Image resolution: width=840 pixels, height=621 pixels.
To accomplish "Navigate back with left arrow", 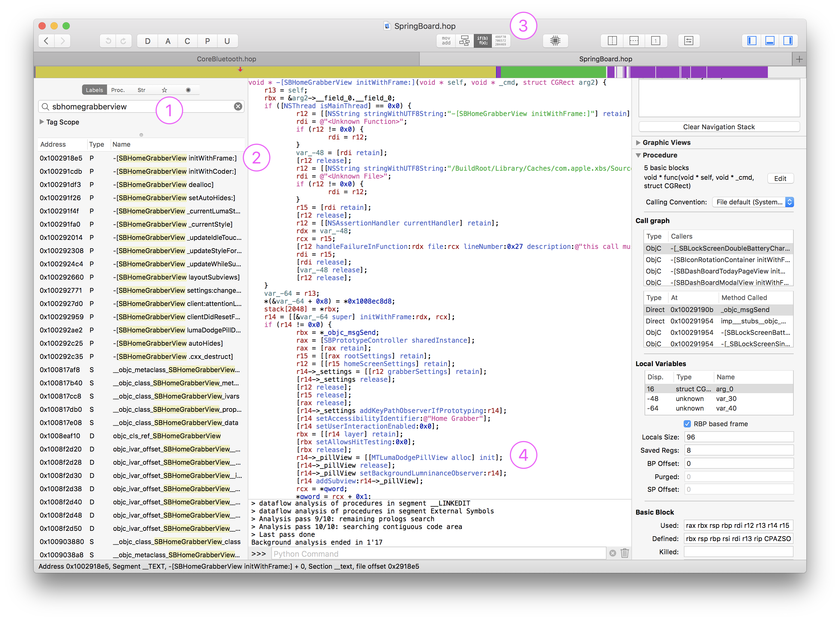I will [x=47, y=41].
